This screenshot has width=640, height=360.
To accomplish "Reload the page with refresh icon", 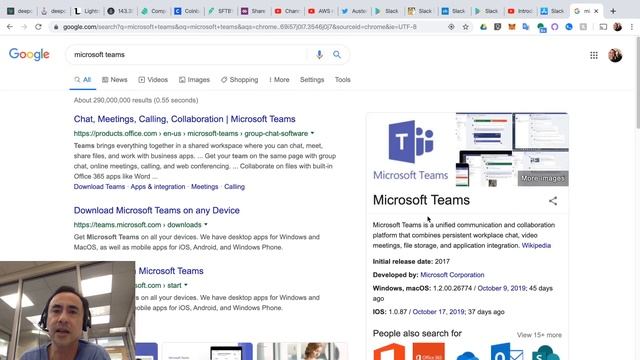I will pos(38,27).
